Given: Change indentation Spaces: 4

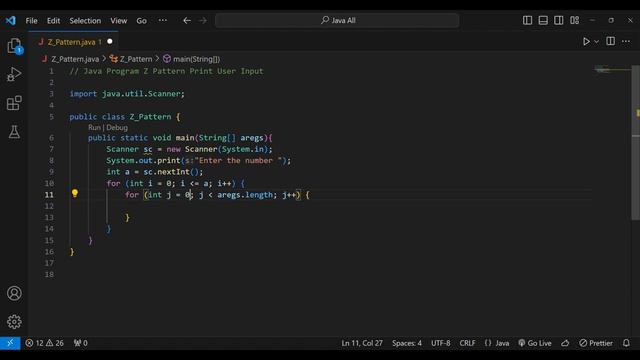Looking at the screenshot, I should (x=407, y=343).
